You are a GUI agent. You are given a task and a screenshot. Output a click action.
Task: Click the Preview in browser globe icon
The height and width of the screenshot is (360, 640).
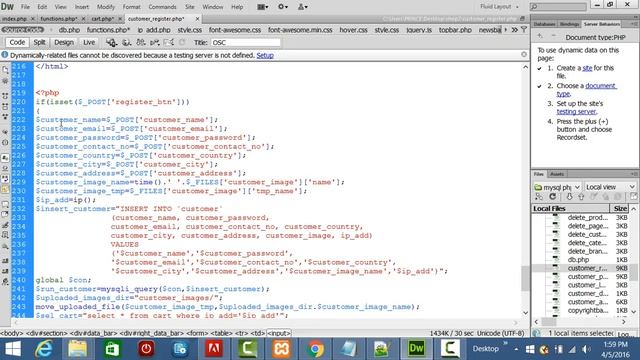click(126, 42)
